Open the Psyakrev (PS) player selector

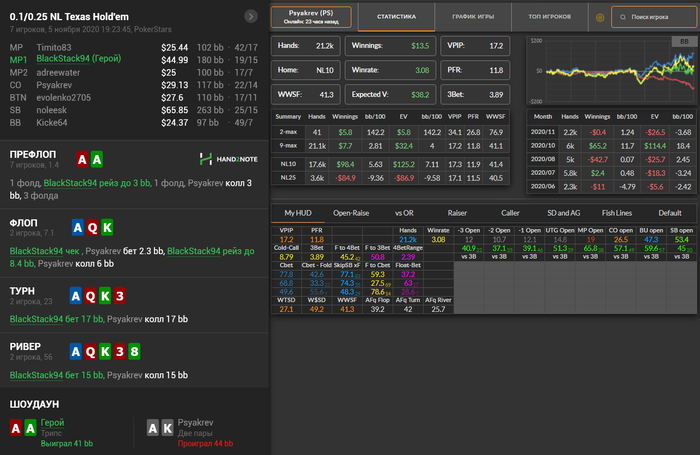tap(309, 17)
